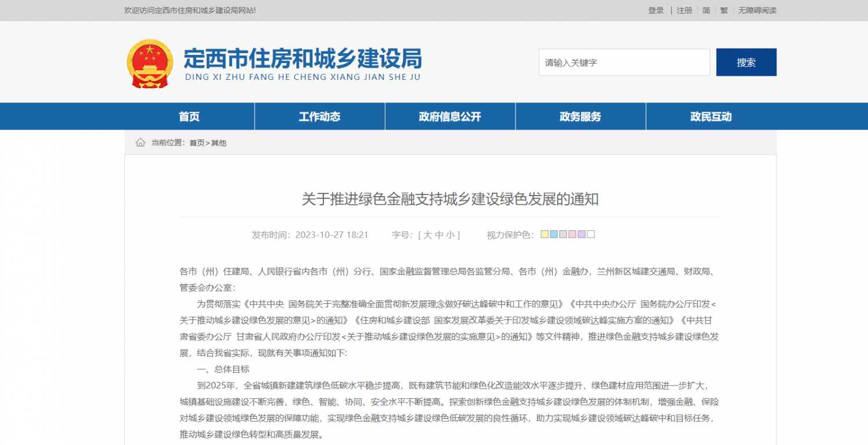Click the 搜索 search button

(746, 62)
